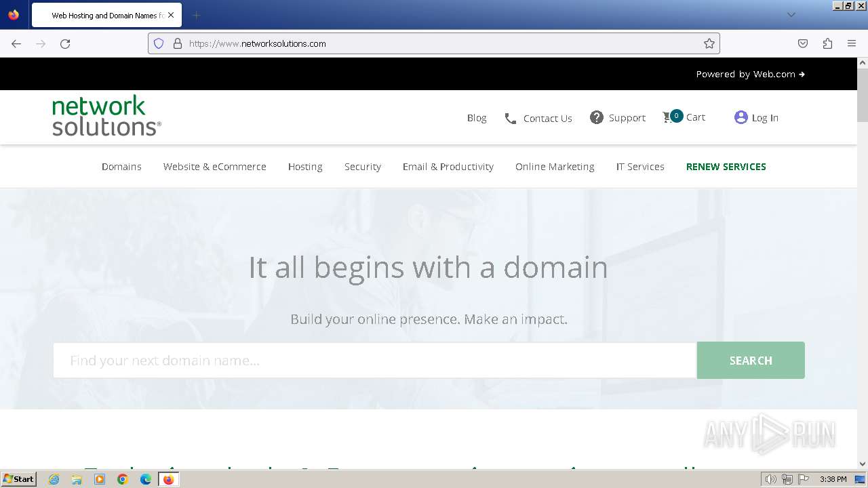Viewport: 868px width, 488px height.
Task: Focus the domain name search field
Action: [374, 360]
